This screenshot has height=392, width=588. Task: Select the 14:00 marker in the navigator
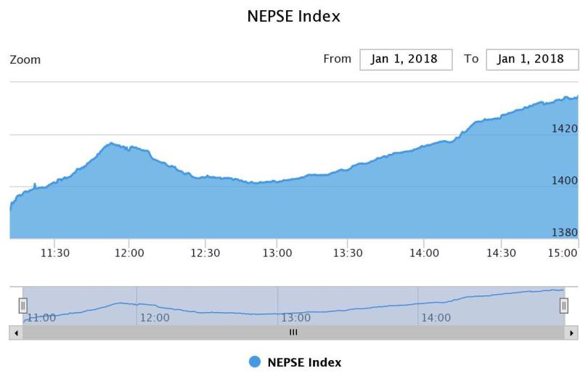click(x=436, y=317)
